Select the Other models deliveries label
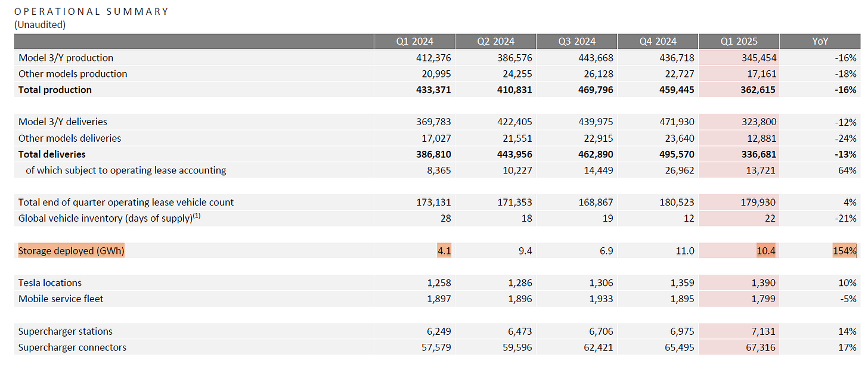The height and width of the screenshot is (373, 868). [70, 138]
